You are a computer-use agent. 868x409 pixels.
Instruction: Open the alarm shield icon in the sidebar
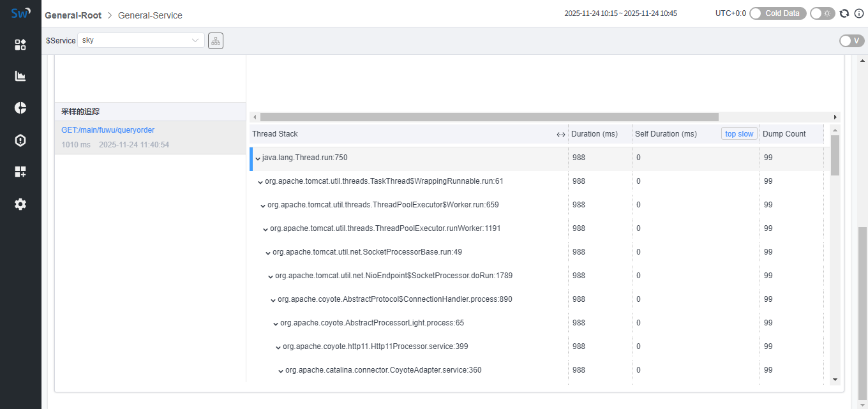pyautogui.click(x=20, y=140)
